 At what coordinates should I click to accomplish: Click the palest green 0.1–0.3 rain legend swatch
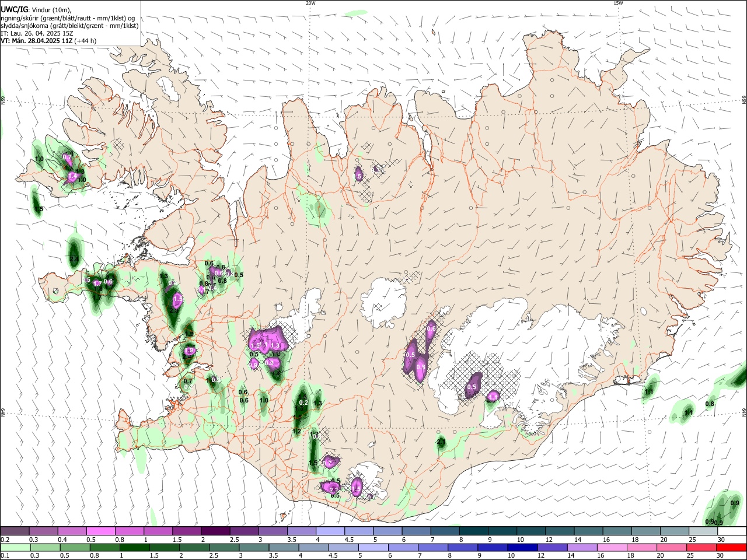(x=15, y=547)
